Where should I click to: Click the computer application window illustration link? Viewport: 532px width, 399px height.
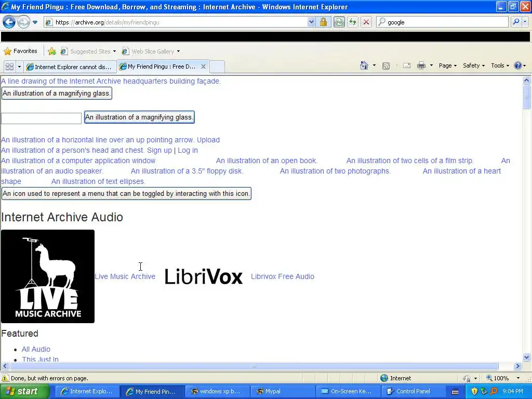(78, 161)
